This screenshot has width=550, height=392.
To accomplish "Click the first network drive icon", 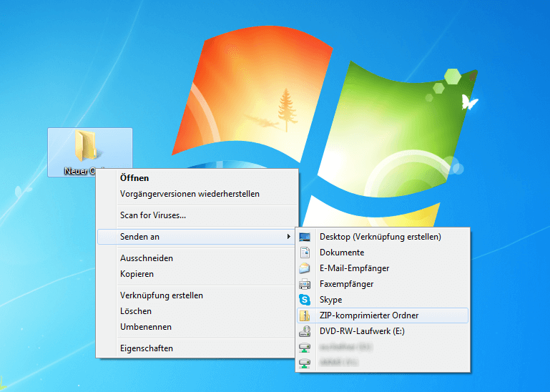I will point(305,347).
